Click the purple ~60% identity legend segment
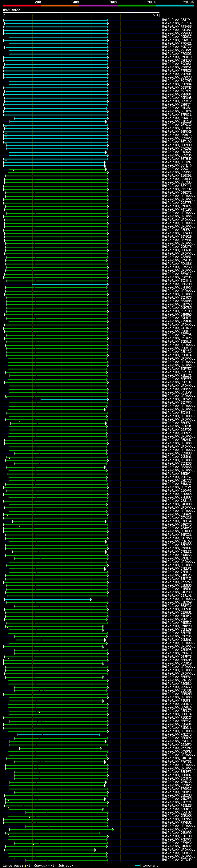197x868 pixels. coord(99,6)
